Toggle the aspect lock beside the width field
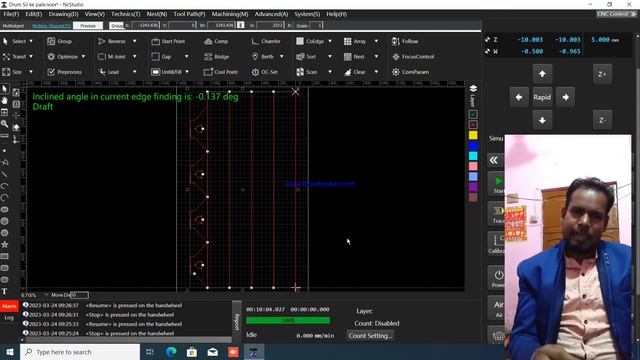The image size is (640, 360). pos(241,25)
